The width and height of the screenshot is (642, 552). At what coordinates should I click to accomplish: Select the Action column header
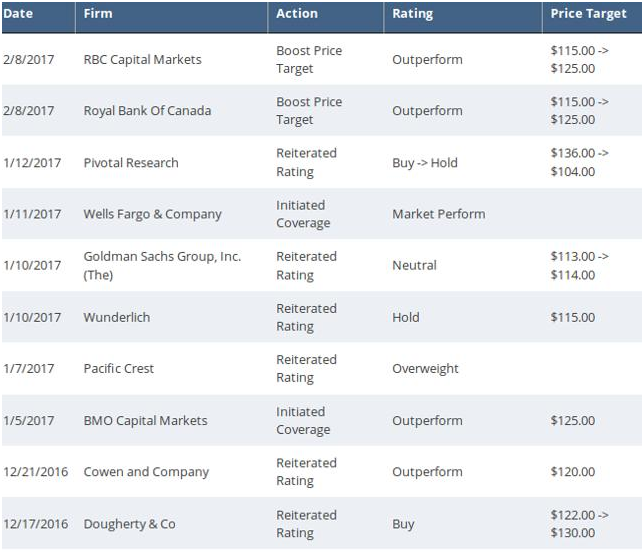(x=297, y=14)
